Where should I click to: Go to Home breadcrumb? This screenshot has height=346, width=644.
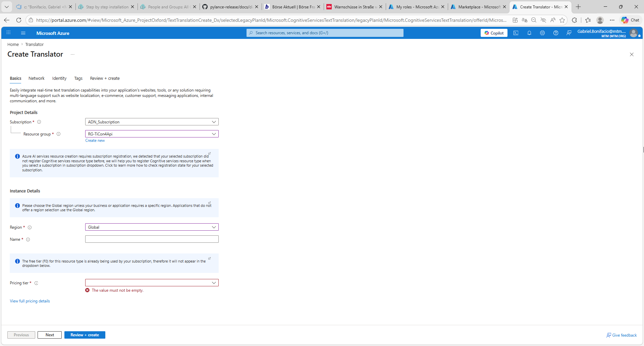[x=13, y=45]
